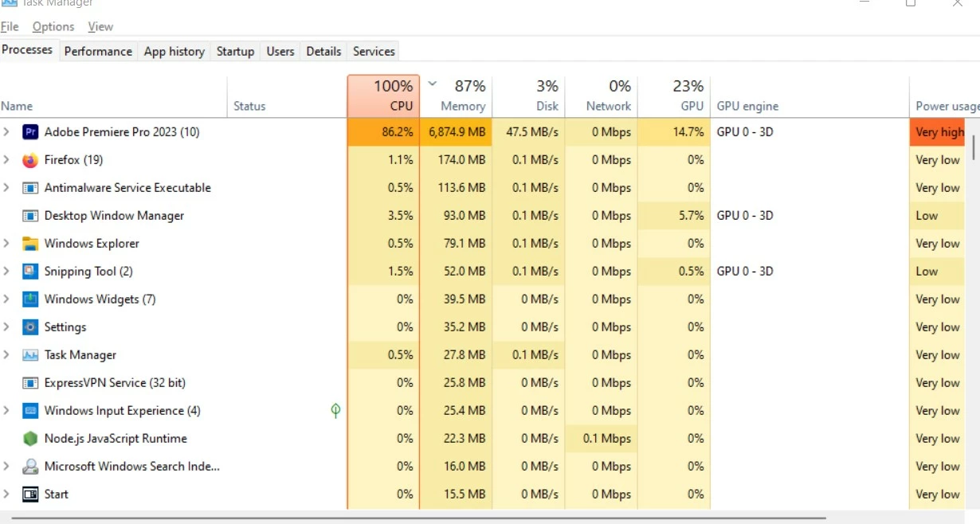Screen dimensions: 980x524
Task: Expand Microsoft Windows Search Indexer row
Action: coord(6,467)
